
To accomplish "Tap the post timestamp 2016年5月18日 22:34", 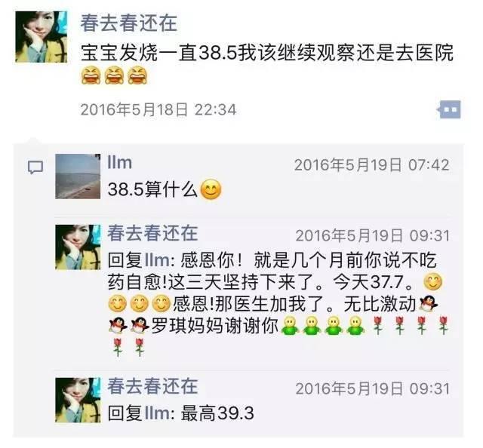I will point(158,109).
